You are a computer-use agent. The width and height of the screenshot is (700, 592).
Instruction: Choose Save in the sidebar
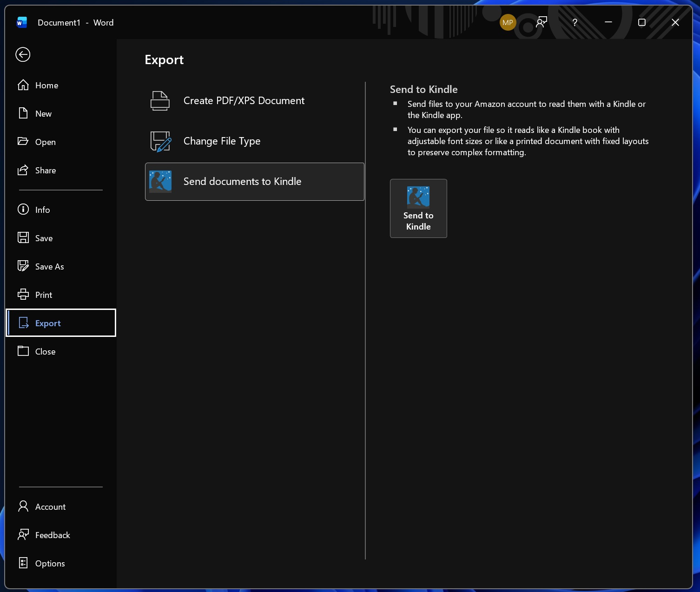[61, 238]
